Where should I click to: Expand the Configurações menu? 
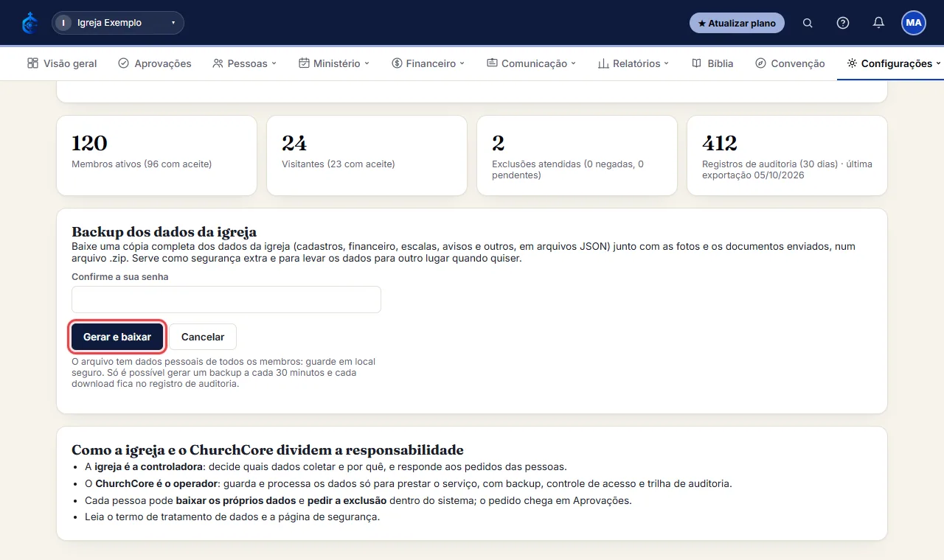pyautogui.click(x=894, y=63)
